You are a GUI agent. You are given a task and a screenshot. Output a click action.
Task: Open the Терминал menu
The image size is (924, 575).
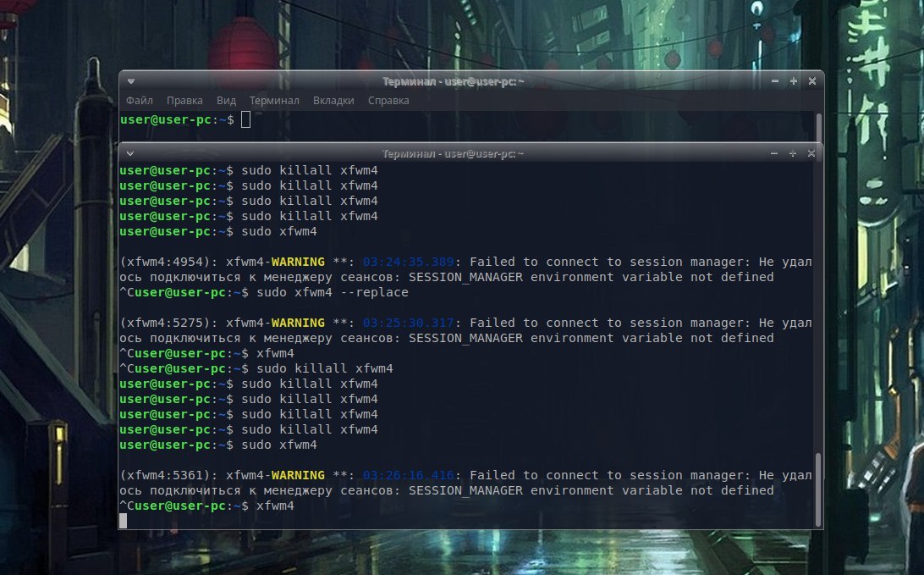coord(274,100)
